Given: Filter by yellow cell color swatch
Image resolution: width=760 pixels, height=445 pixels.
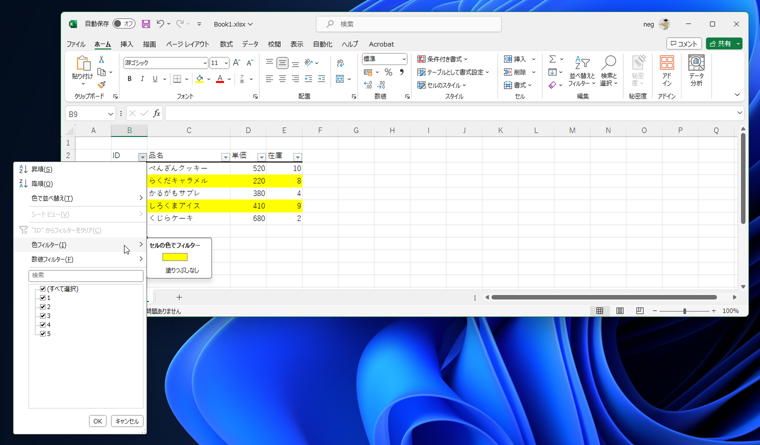Looking at the screenshot, I should (x=175, y=257).
